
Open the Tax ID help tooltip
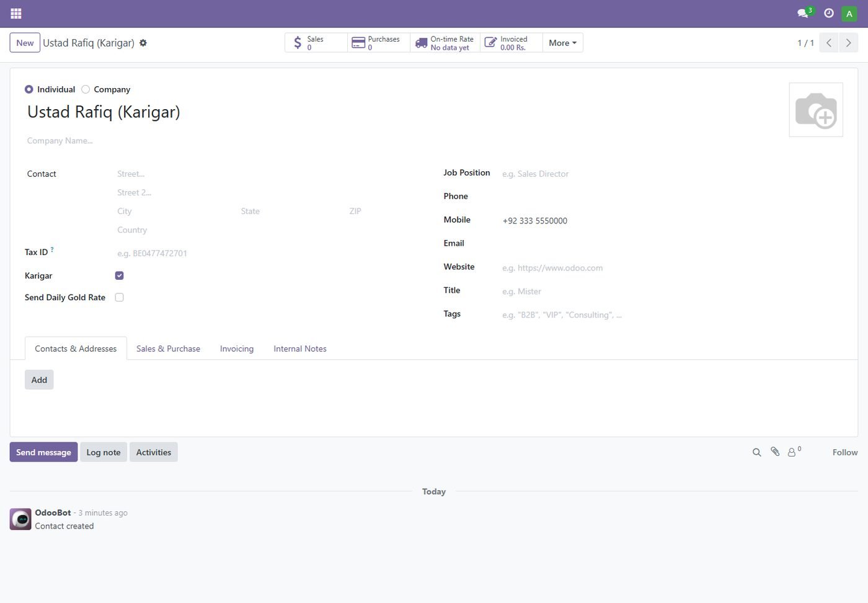pyautogui.click(x=52, y=249)
